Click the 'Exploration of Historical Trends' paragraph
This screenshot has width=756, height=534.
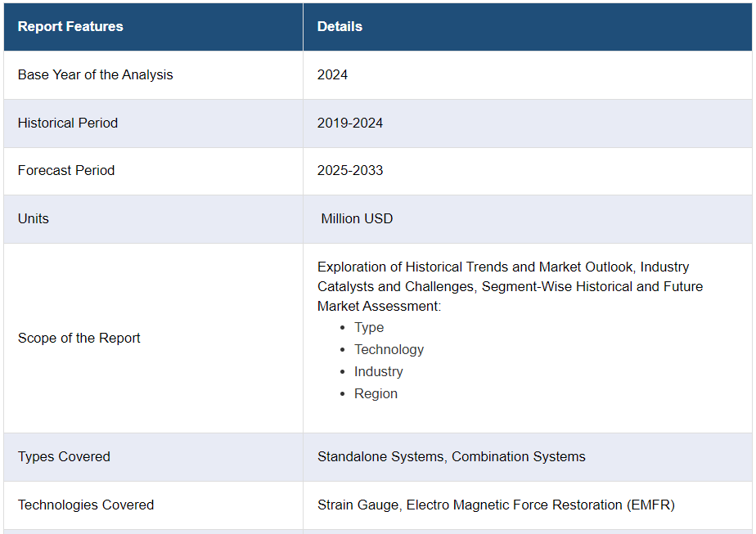coord(510,286)
